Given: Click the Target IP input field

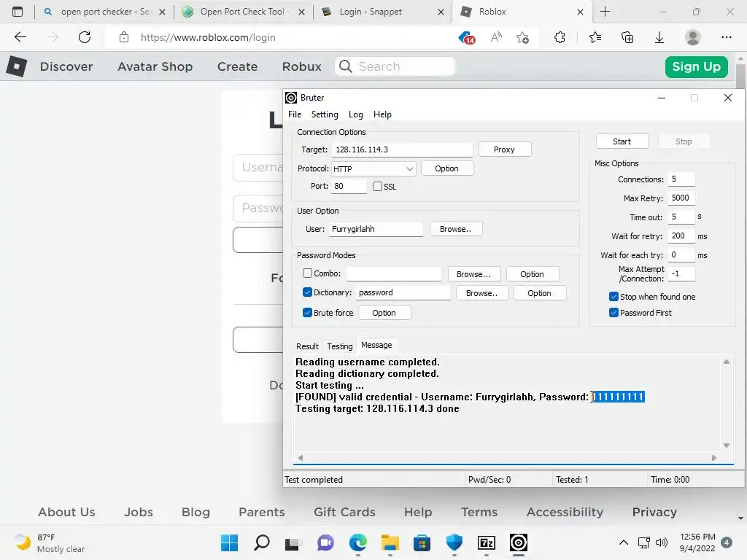Looking at the screenshot, I should click(402, 149).
